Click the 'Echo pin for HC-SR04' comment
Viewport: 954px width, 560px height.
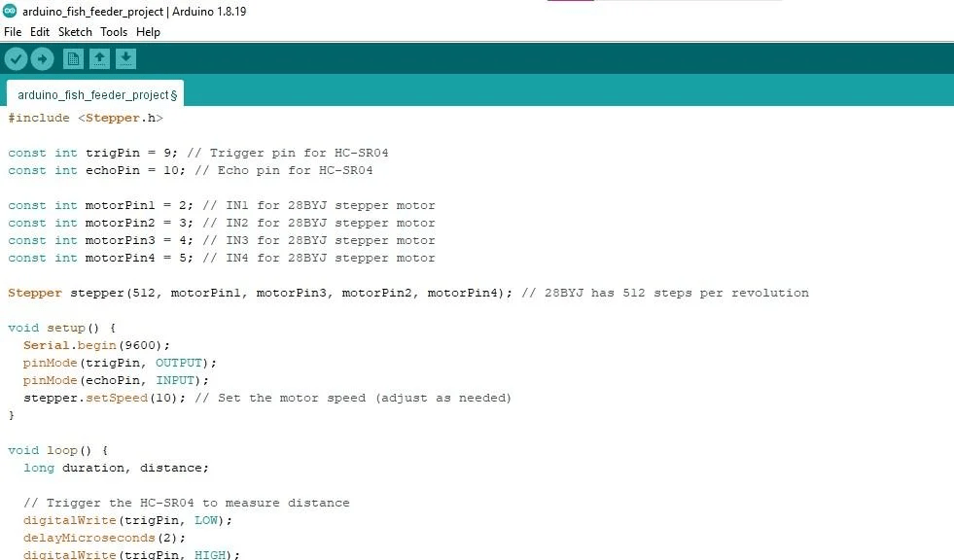coord(284,170)
